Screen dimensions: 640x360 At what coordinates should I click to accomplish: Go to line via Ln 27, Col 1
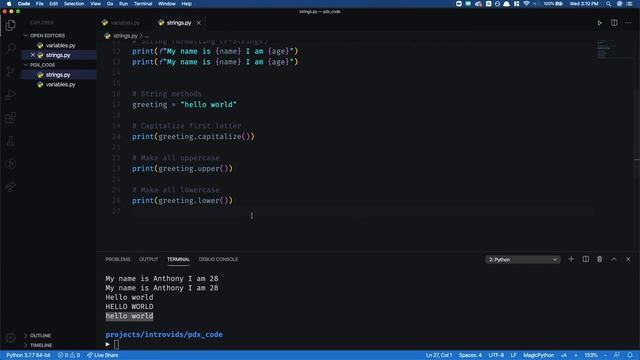tap(439, 355)
